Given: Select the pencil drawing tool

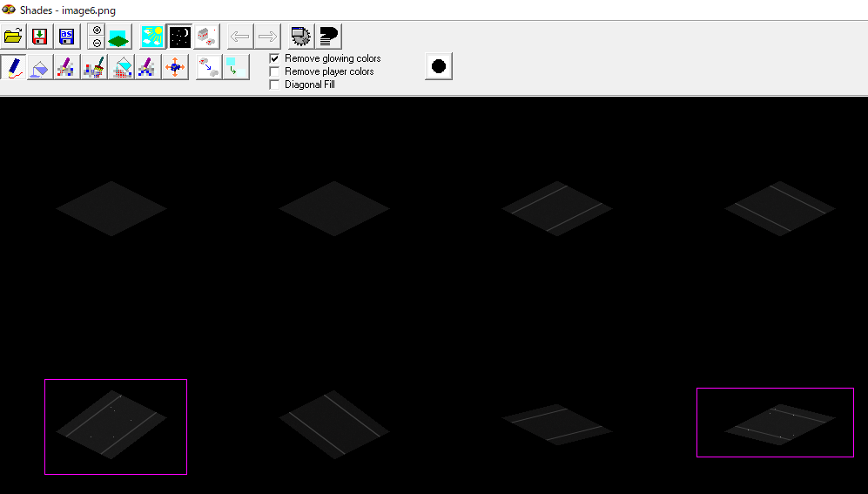Looking at the screenshot, I should point(13,67).
